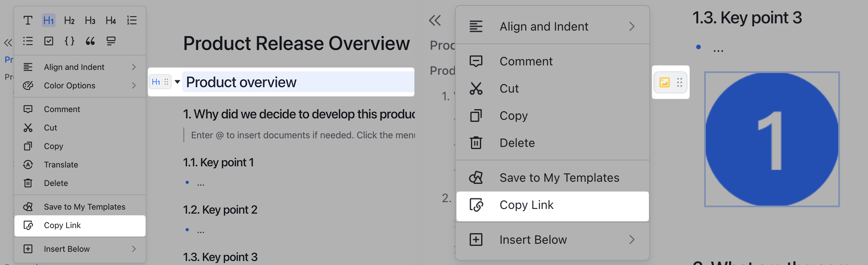Apply Heading 2 formatting to the block
This screenshot has width=868, height=265.
(69, 20)
